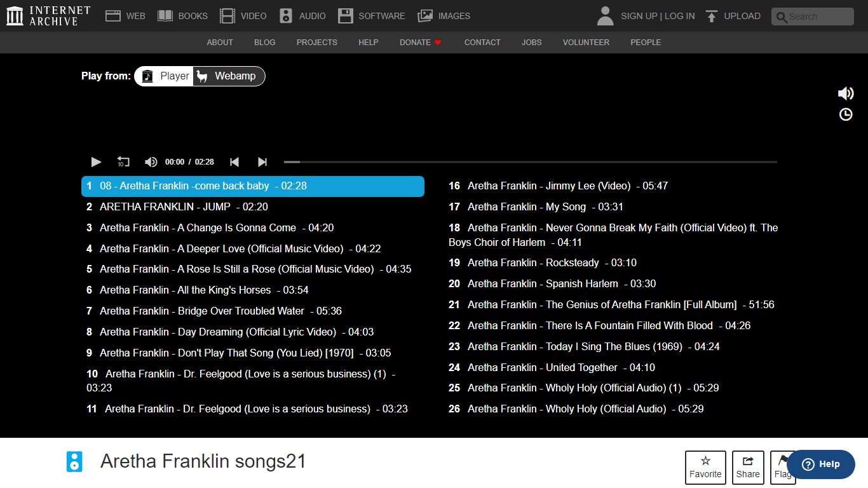
Task: Open the DONATE menu item
Action: point(420,43)
